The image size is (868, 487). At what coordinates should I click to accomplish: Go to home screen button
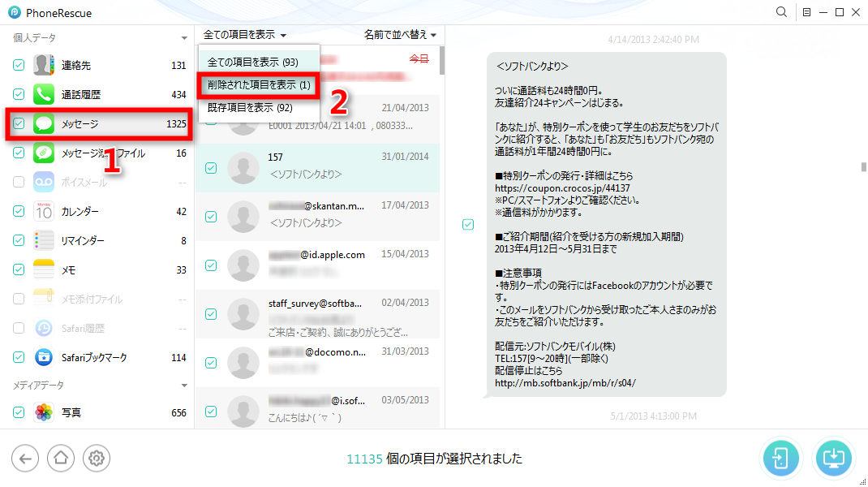pyautogui.click(x=60, y=459)
